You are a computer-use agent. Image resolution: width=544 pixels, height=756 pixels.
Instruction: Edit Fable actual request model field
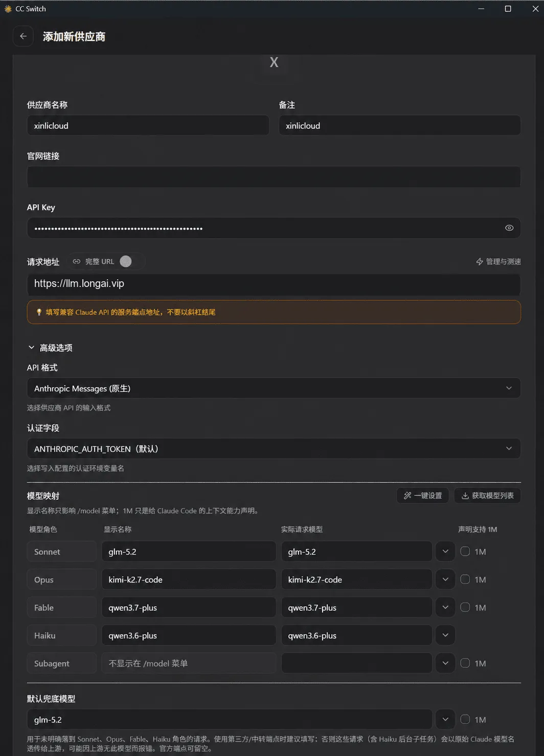click(356, 607)
